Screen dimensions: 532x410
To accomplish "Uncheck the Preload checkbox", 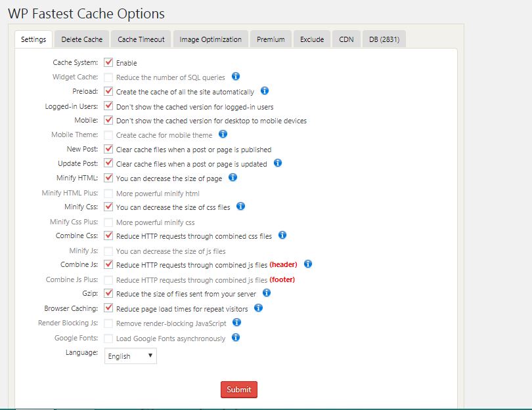I will (108, 91).
